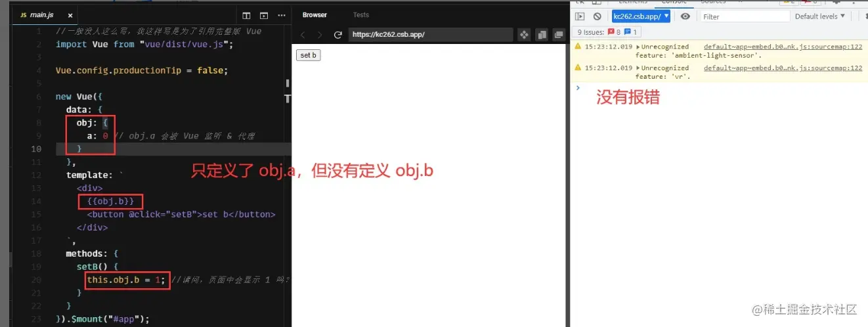This screenshot has height=327, width=868.
Task: Click the "this.obj.b = 1;" statement
Action: coord(127,280)
